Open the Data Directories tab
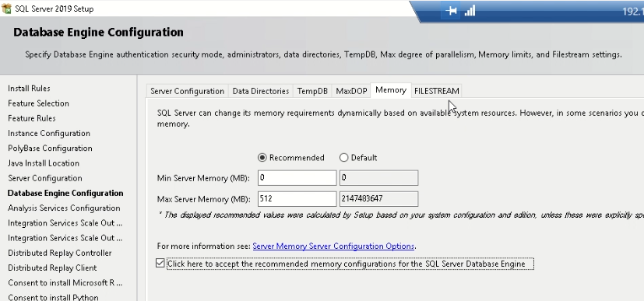 [x=261, y=91]
